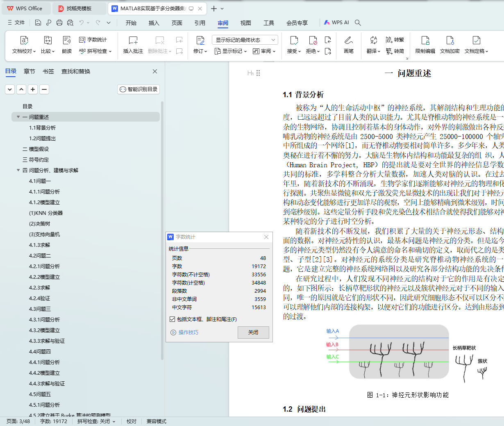Open quick access toolbar customize dropdown

point(109,23)
